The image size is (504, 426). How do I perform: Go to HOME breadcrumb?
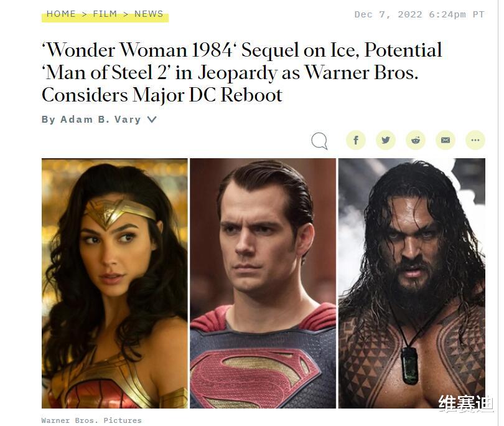tap(61, 14)
